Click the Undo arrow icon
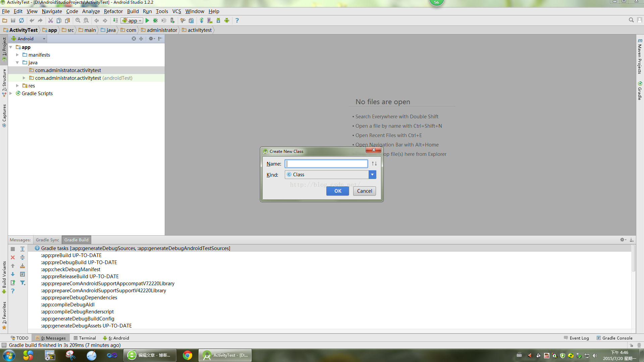The image size is (644, 362). 32,20
